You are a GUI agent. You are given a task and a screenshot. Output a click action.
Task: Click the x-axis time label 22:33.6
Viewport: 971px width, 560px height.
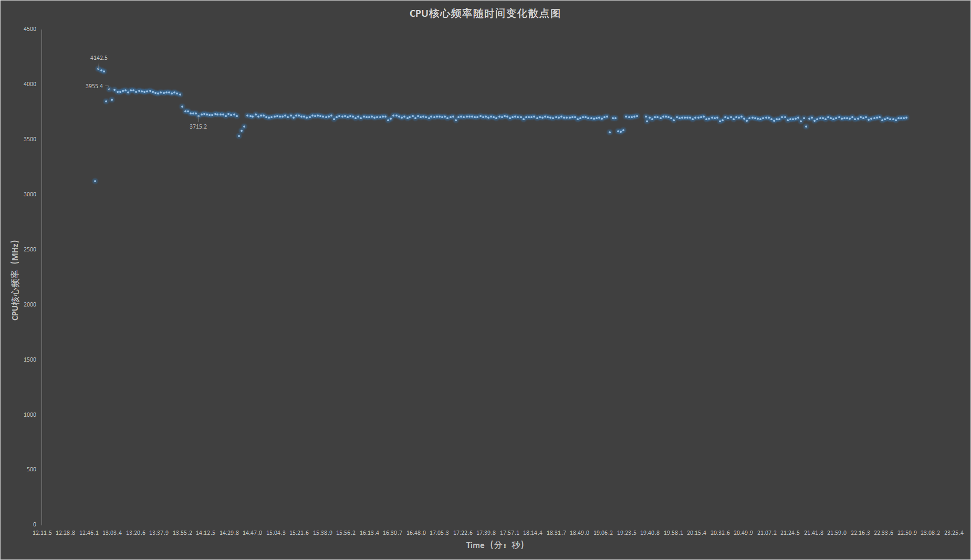(x=883, y=533)
